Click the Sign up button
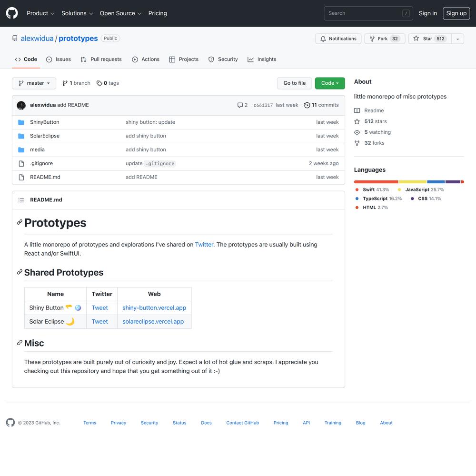476x476 pixels. tap(456, 13)
